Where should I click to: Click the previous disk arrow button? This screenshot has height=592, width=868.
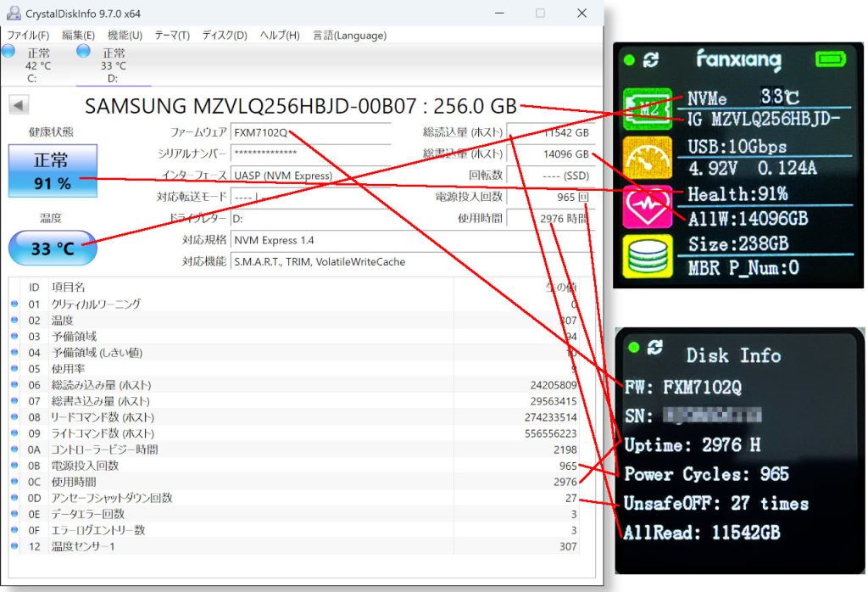19,105
